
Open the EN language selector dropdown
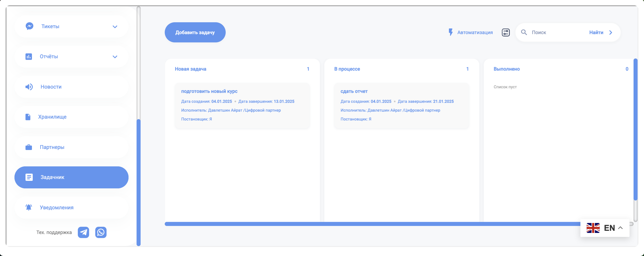coord(605,228)
